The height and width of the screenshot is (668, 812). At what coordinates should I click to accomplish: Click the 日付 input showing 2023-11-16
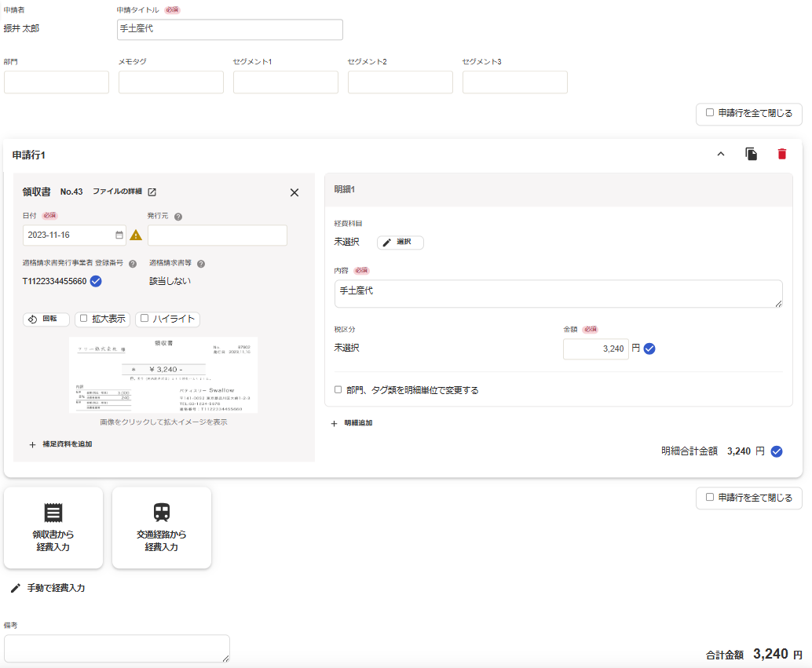74,235
